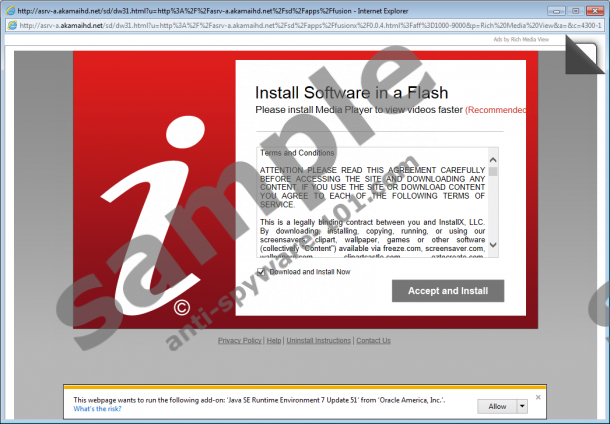Open the Help link
Screen dimensions: 610x424
coord(273,340)
